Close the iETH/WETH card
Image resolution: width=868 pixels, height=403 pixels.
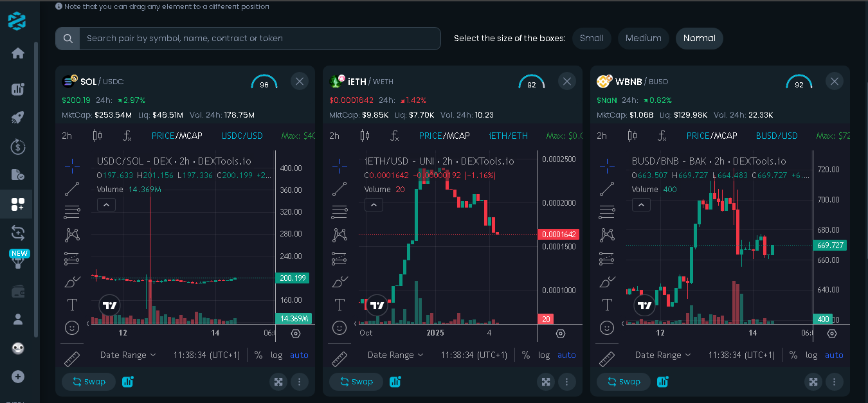click(566, 81)
